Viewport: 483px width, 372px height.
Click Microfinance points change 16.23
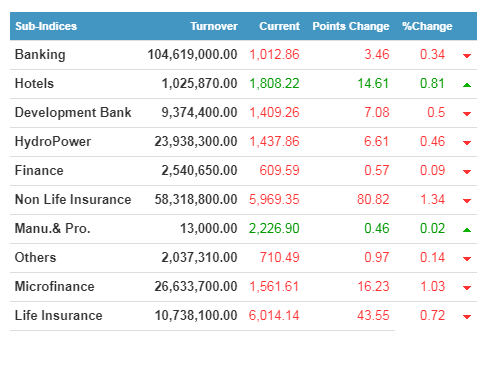[373, 287]
